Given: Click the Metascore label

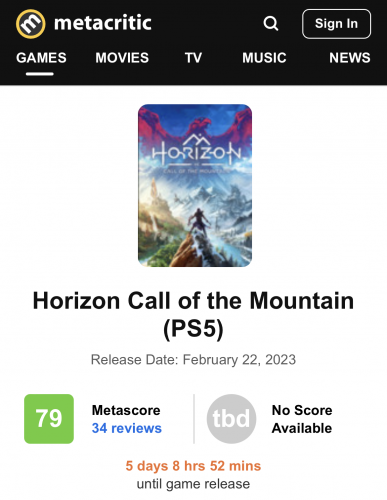Looking at the screenshot, I should tap(126, 410).
